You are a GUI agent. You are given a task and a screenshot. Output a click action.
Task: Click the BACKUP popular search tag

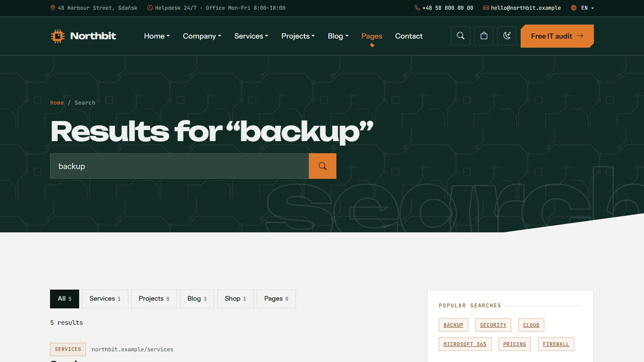(453, 325)
